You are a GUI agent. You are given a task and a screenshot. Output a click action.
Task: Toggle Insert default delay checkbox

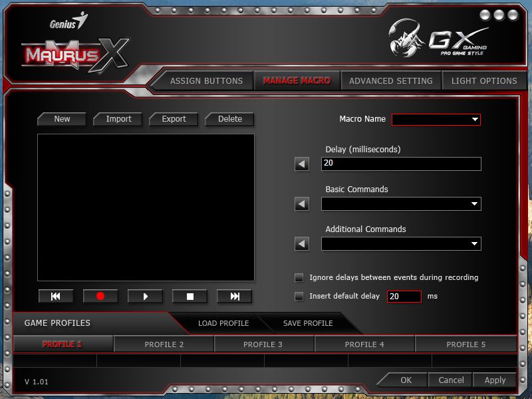pyautogui.click(x=299, y=296)
